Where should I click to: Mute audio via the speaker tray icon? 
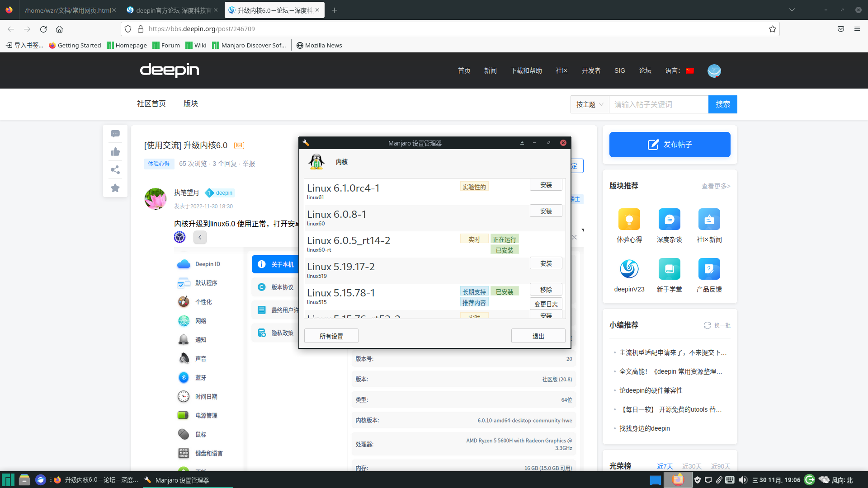pyautogui.click(x=744, y=480)
